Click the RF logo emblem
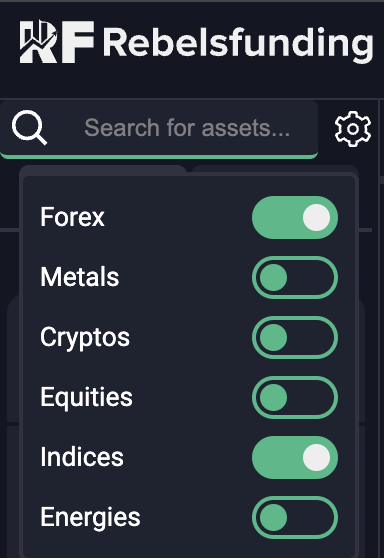The width and height of the screenshot is (384, 558). pyautogui.click(x=57, y=42)
